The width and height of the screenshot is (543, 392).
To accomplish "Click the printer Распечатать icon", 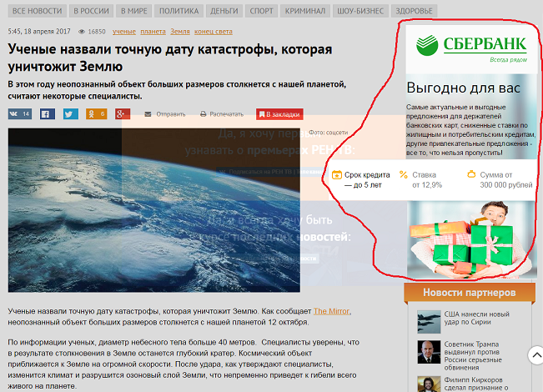I will coord(204,114).
